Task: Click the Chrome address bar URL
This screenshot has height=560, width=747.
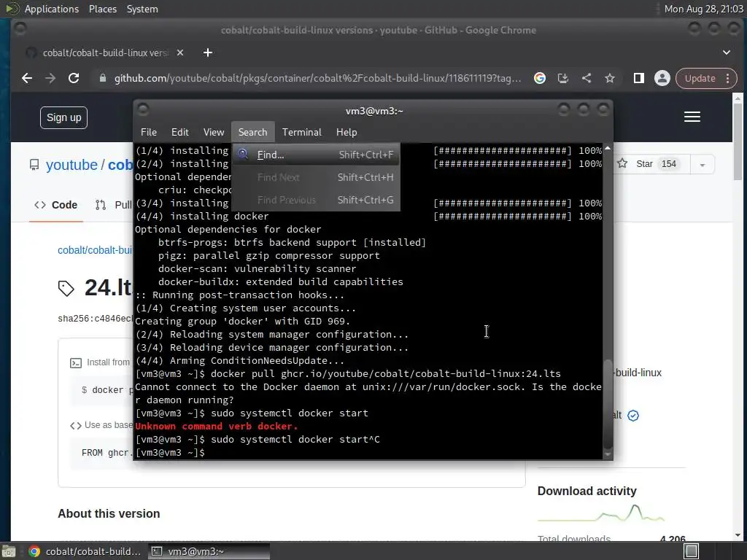Action: click(x=317, y=78)
